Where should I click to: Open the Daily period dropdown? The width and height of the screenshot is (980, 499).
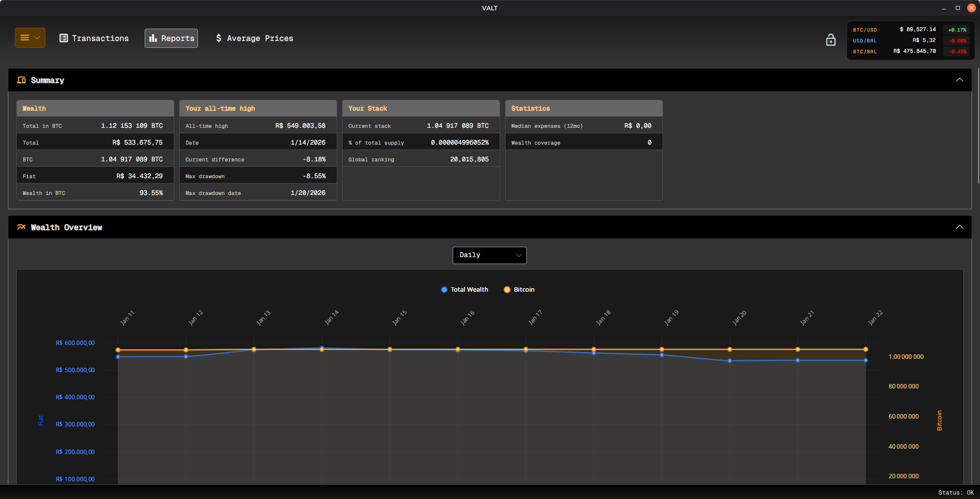[x=489, y=255]
